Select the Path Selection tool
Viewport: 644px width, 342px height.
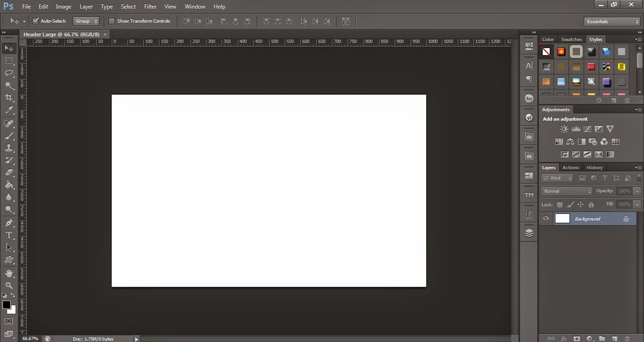click(x=9, y=248)
